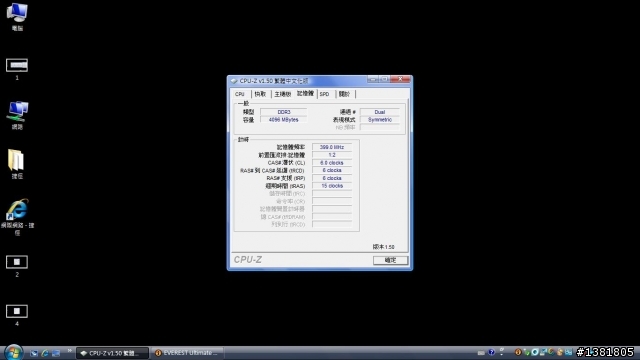Click the tRP 6 clocks value

point(332,178)
